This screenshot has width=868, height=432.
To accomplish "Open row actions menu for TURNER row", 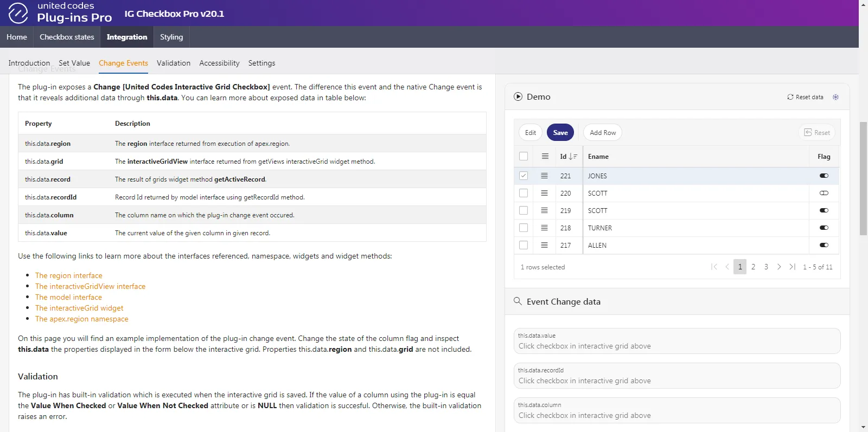I will pyautogui.click(x=544, y=228).
